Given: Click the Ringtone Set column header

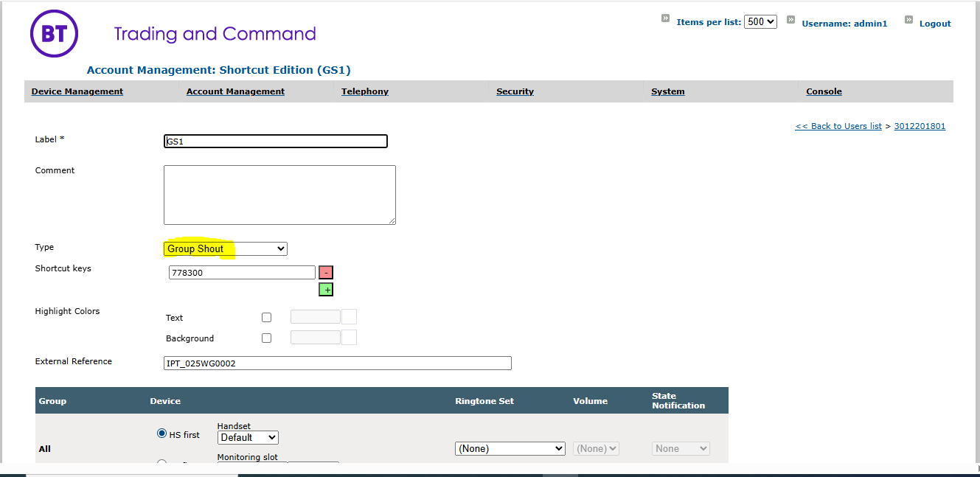Looking at the screenshot, I should pyautogui.click(x=484, y=401).
